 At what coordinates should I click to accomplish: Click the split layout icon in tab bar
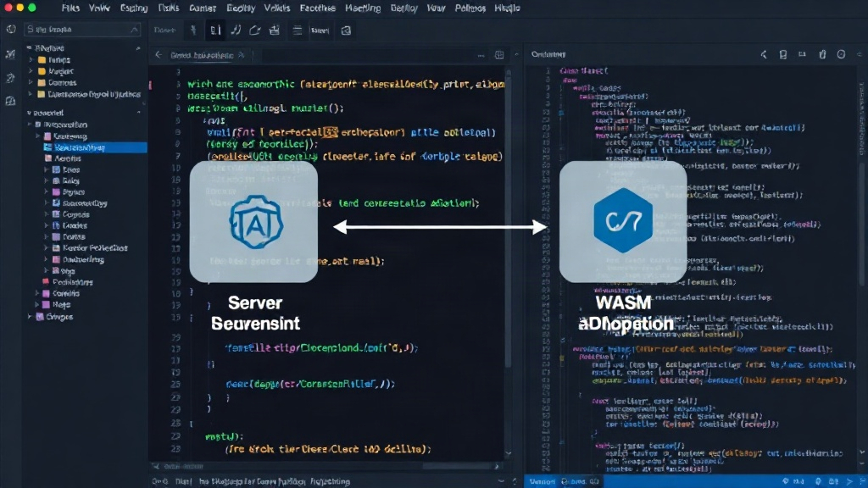(499, 55)
